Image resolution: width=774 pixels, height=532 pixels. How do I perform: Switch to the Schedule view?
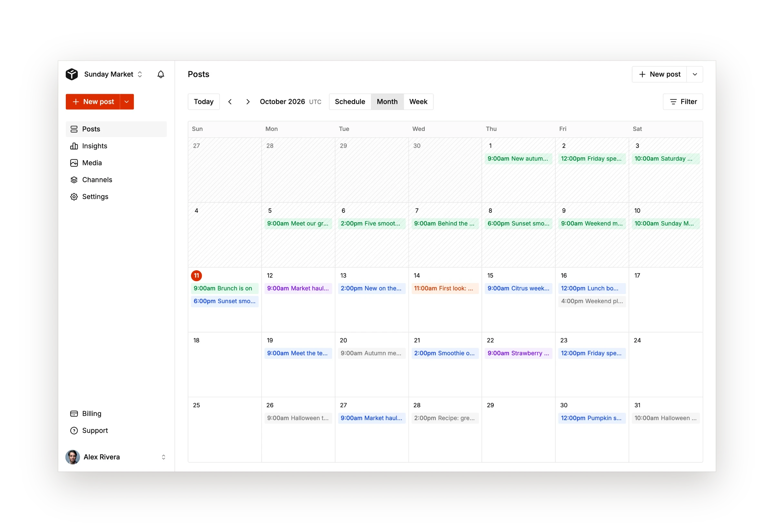point(350,102)
